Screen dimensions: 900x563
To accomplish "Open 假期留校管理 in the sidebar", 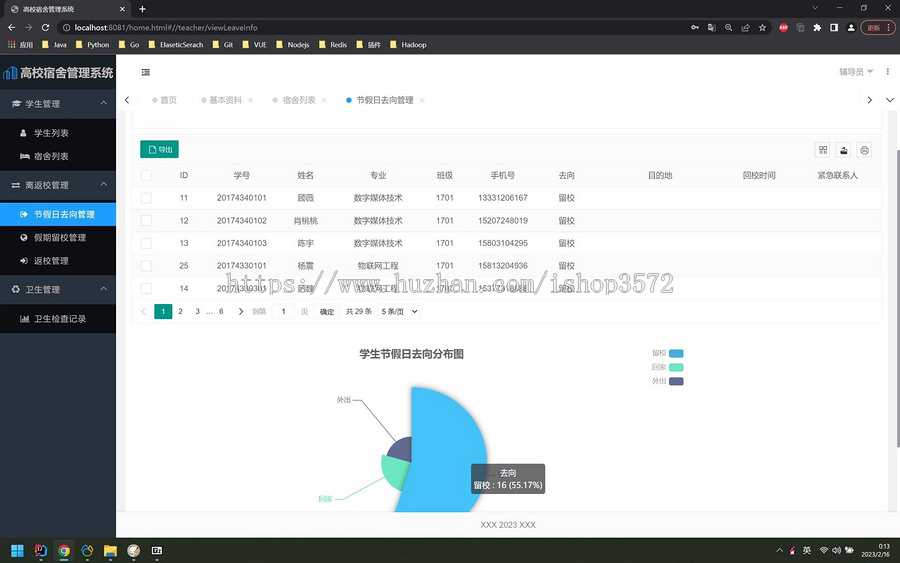I will (x=58, y=238).
